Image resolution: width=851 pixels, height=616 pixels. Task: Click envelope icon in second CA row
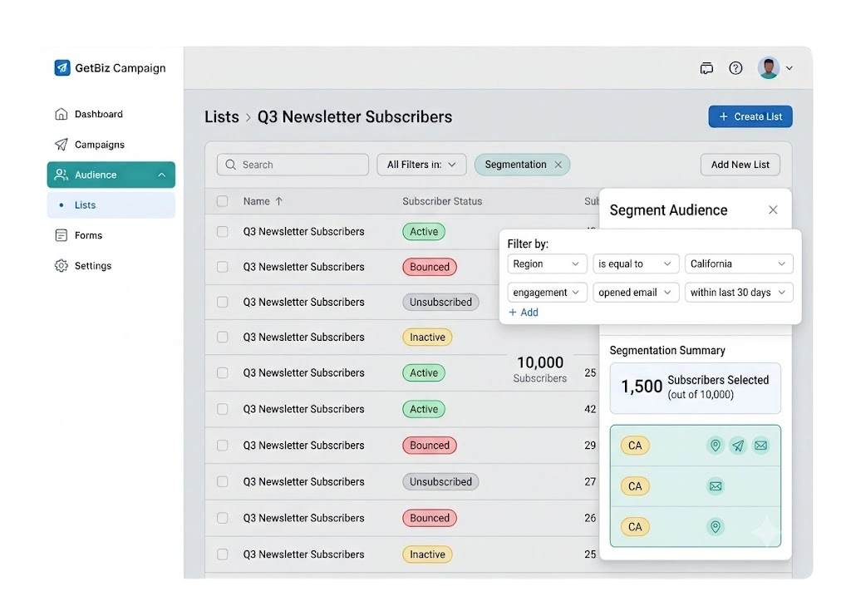(716, 486)
